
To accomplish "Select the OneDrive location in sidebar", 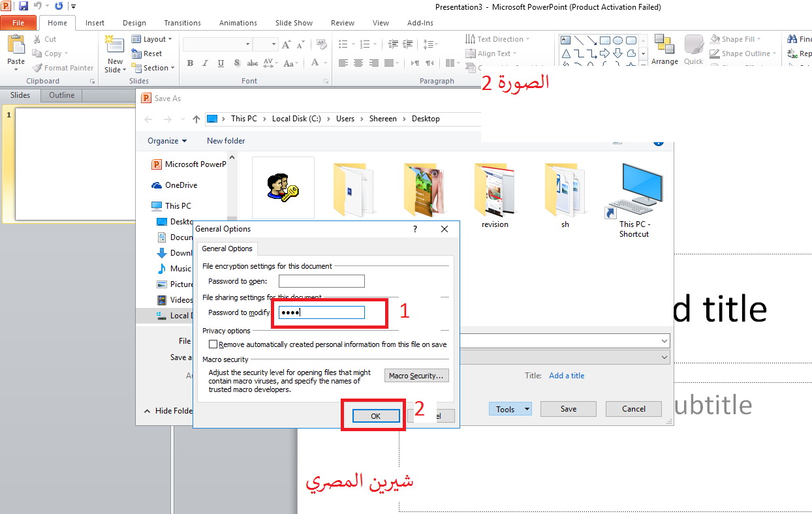I will coord(174,185).
